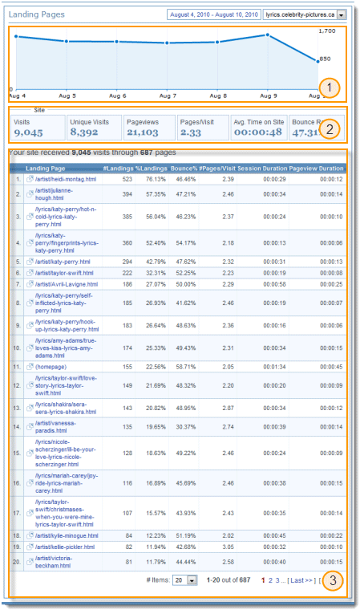The height and width of the screenshot is (614, 364).
Task: Open /artist/katy-perry.html landing page link
Action: (x=63, y=262)
